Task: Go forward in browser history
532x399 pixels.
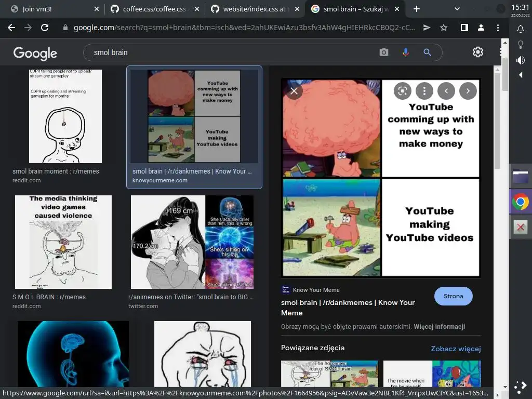Action: pos(28,28)
